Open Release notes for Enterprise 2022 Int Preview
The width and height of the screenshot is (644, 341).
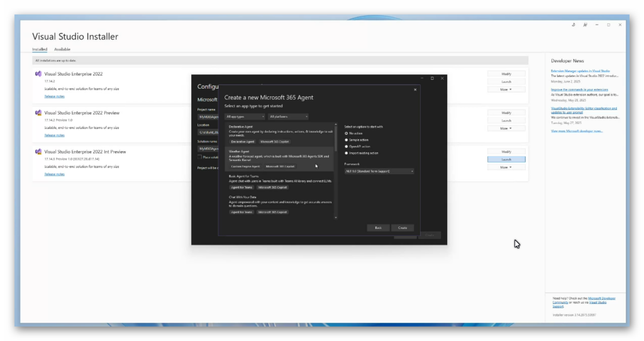coord(54,174)
